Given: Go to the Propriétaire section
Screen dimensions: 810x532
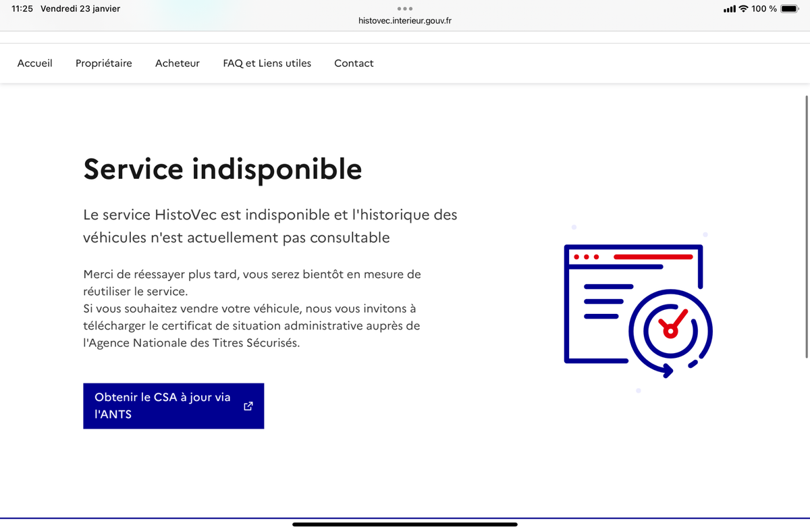Looking at the screenshot, I should pyautogui.click(x=104, y=63).
